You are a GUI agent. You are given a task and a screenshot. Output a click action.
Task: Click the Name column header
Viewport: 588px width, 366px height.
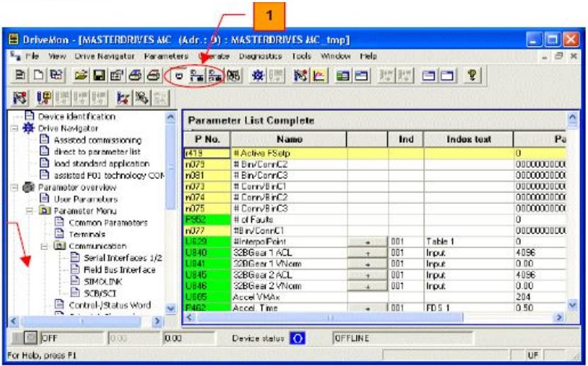click(289, 139)
